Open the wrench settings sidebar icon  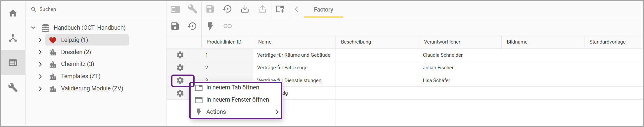click(13, 87)
